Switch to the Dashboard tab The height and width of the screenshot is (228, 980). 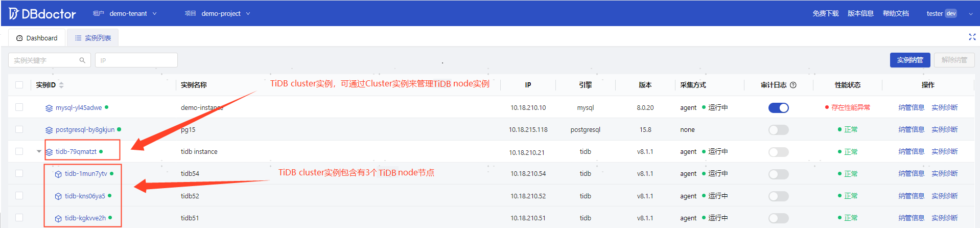(x=37, y=38)
